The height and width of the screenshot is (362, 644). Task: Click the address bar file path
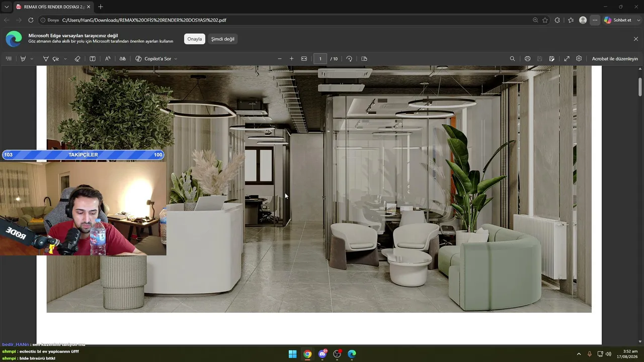(x=144, y=20)
